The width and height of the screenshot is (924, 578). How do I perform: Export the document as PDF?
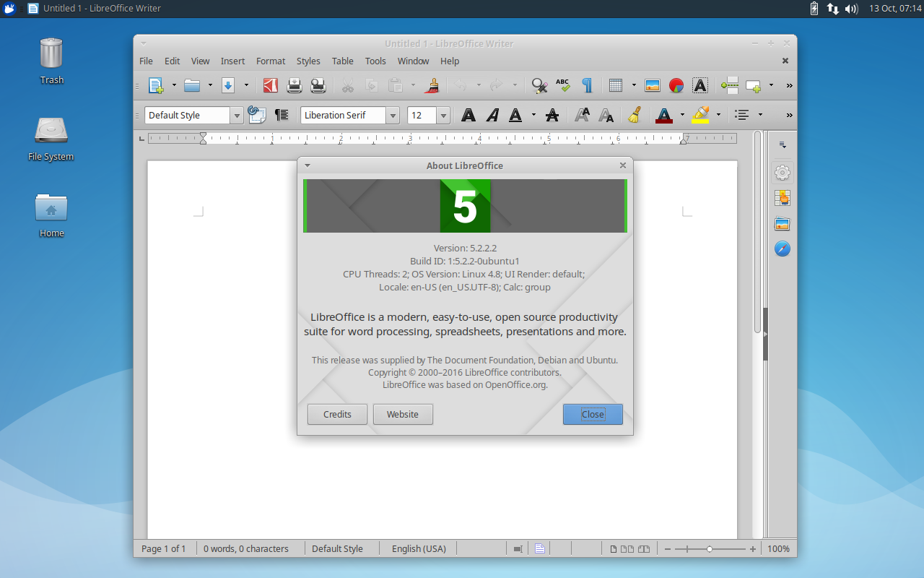pyautogui.click(x=270, y=85)
